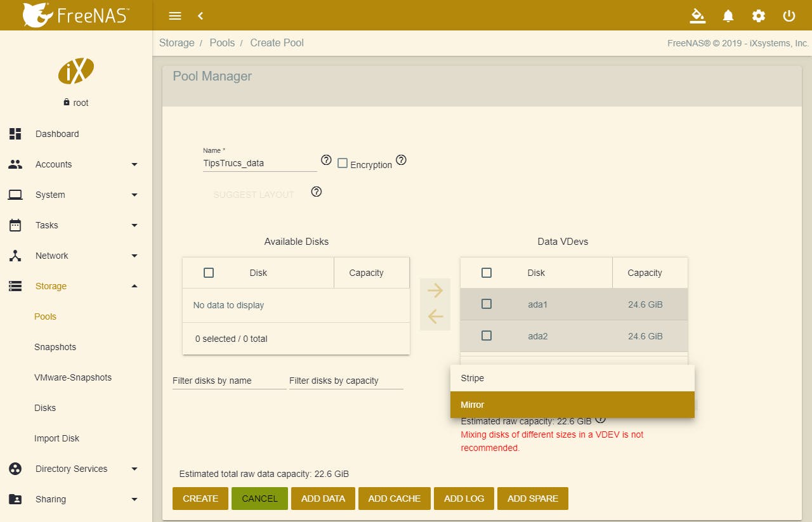812x522 pixels.
Task: Click the ADD SPARE button
Action: (533, 499)
